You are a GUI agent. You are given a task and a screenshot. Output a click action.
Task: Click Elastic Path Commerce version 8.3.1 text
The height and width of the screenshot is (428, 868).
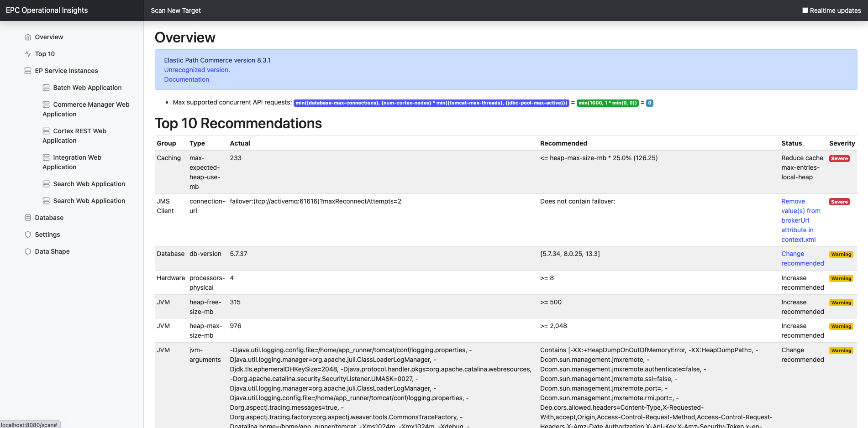tap(217, 60)
